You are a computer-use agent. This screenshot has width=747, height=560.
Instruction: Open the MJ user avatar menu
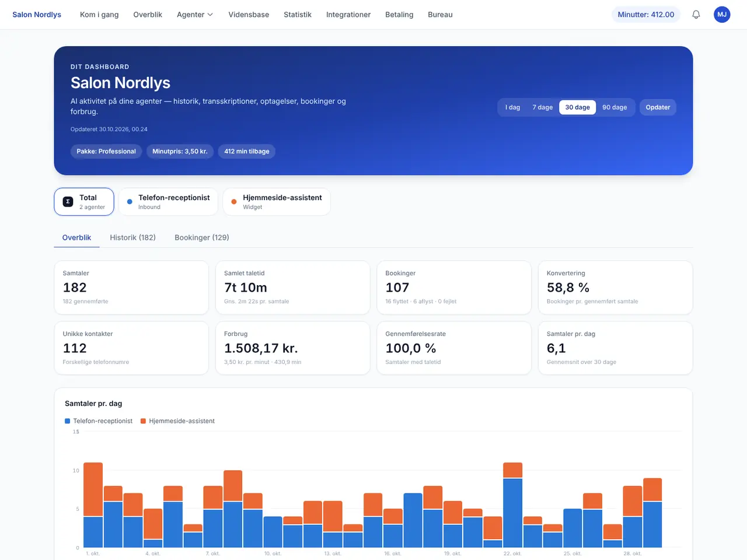pyautogui.click(x=722, y=15)
